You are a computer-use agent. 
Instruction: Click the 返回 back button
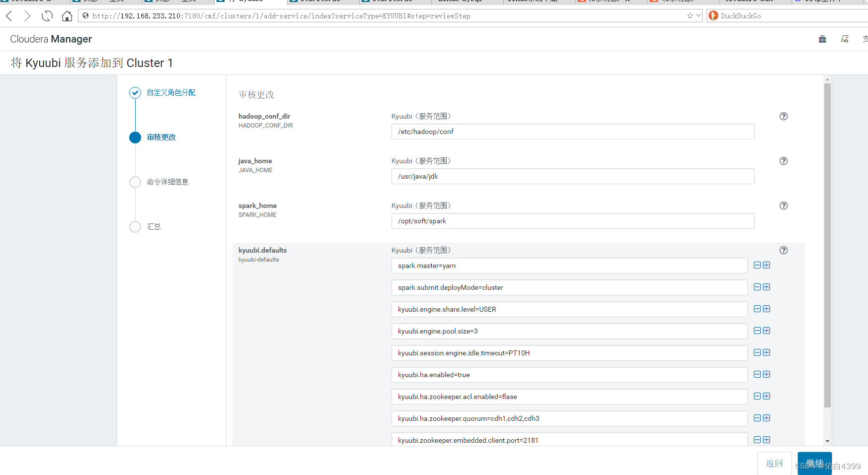(774, 463)
